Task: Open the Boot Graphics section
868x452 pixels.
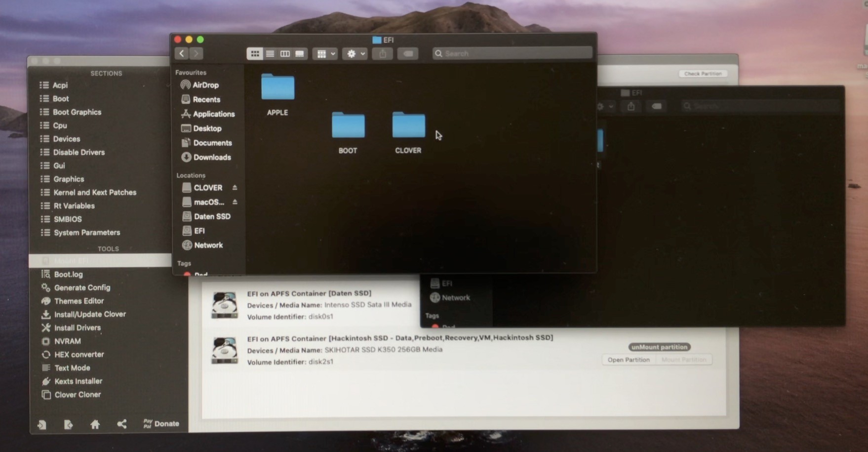Action: 71,112
